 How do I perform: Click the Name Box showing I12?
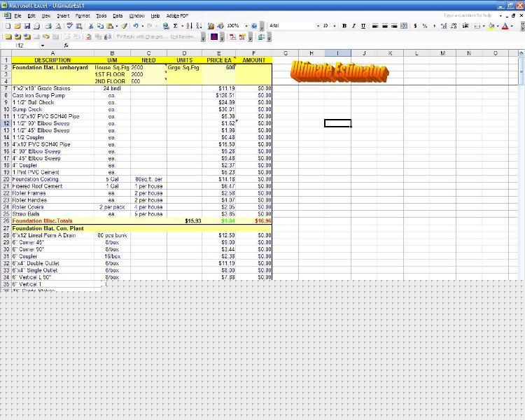(x=20, y=45)
